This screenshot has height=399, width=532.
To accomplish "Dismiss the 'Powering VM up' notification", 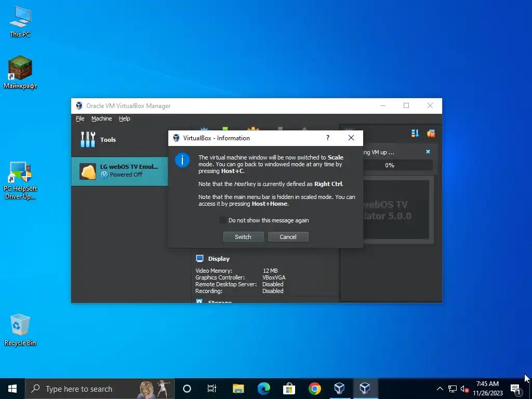I will [x=428, y=152].
